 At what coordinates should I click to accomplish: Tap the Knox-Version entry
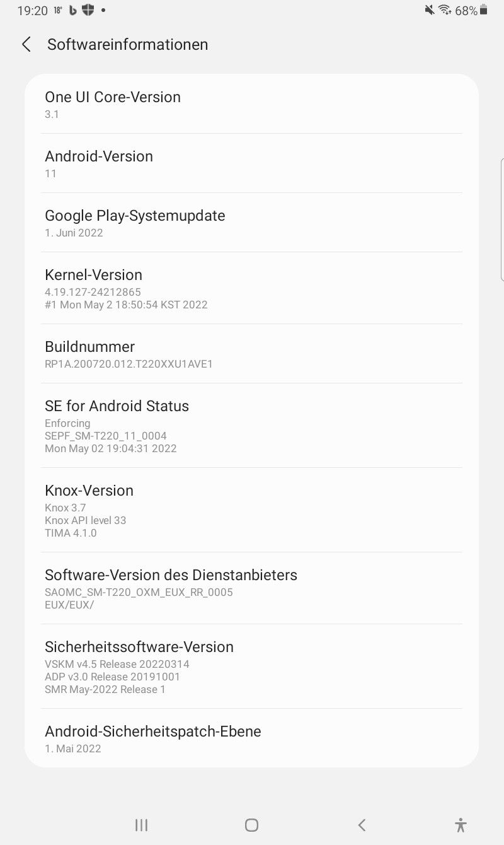tap(252, 510)
